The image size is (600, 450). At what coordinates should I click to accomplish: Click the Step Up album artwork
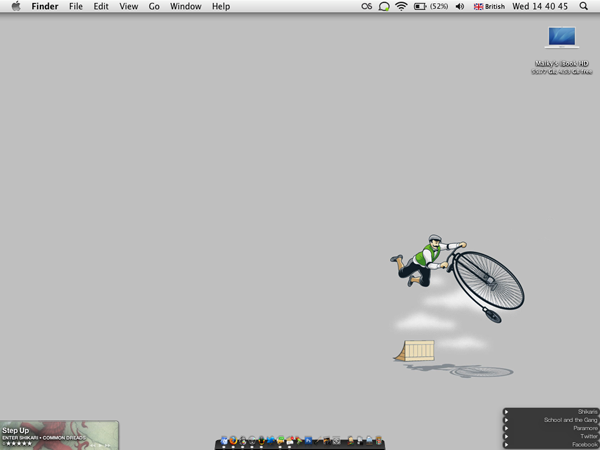(59, 435)
